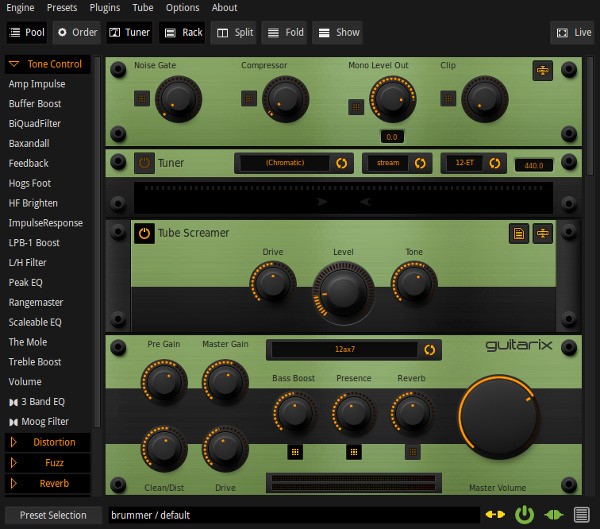
Task: Click the green arrows icon in status bar
Action: pos(553,515)
